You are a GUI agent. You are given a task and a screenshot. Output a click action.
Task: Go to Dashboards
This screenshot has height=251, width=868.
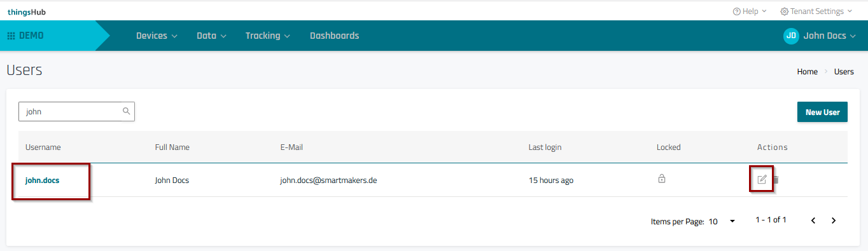[x=334, y=36]
